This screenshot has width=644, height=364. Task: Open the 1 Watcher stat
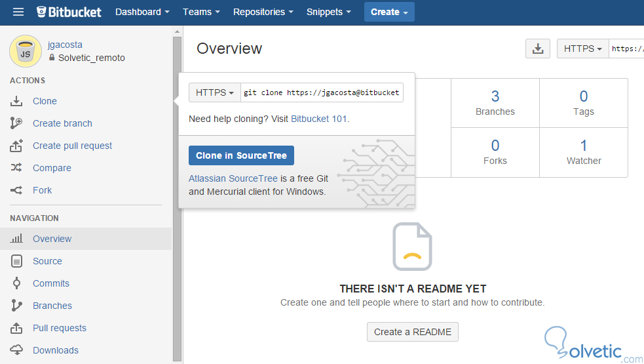(584, 153)
